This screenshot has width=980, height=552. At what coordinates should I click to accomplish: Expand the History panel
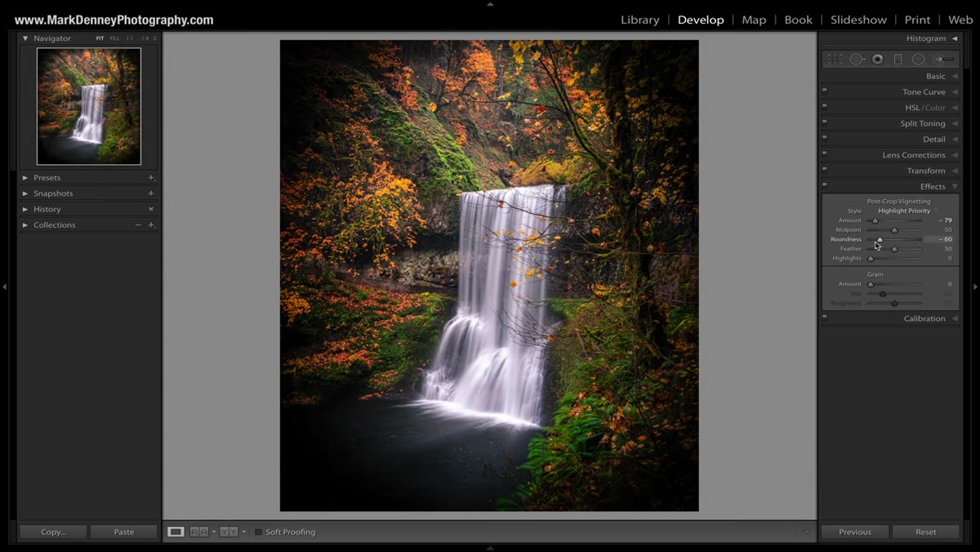(x=25, y=209)
